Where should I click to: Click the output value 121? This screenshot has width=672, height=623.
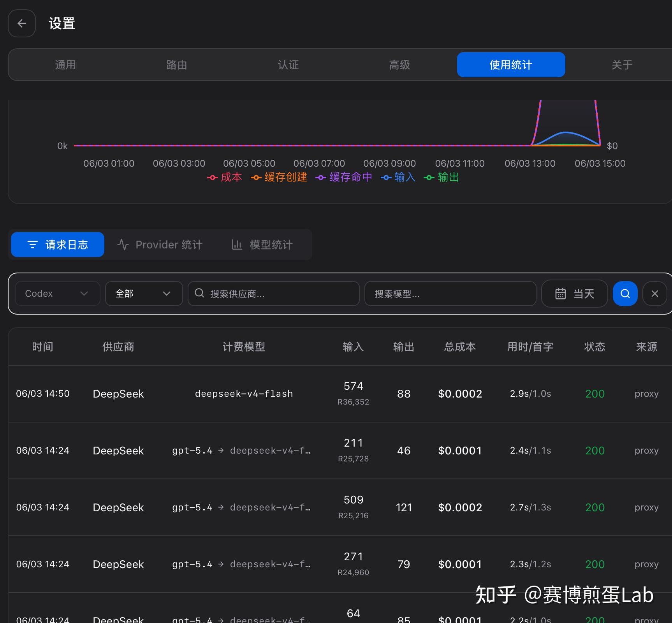[404, 507]
